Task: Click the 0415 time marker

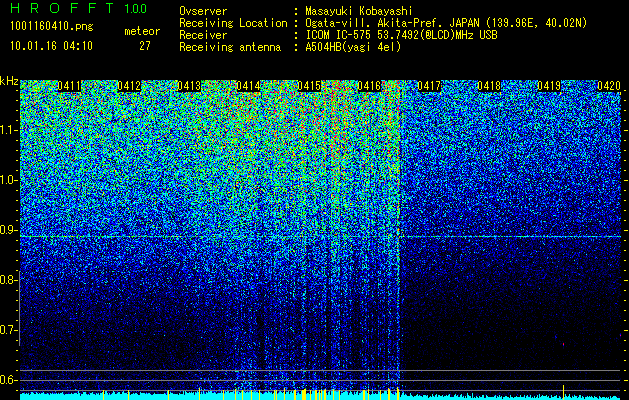Action: (x=309, y=86)
